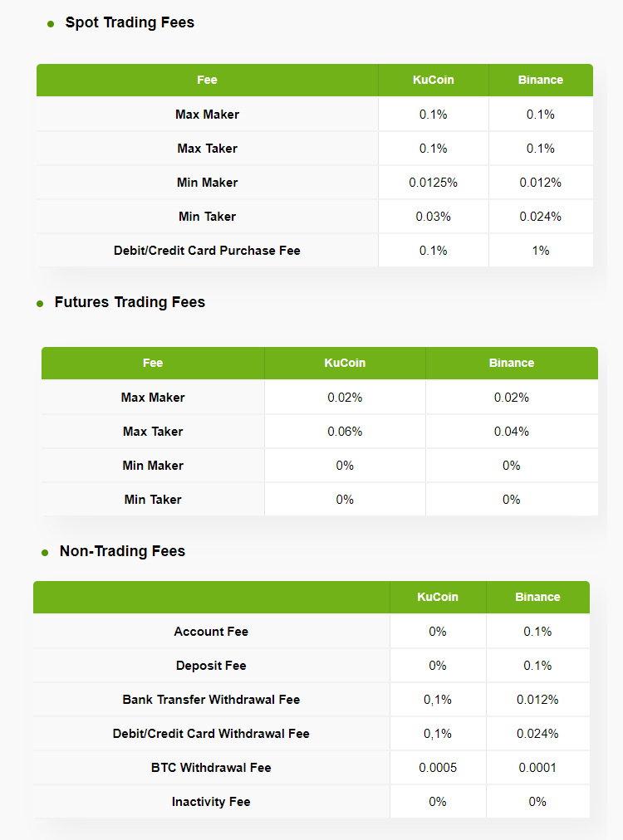Viewport: 623px width, 840px height.
Task: Click the KuCoin spot Min Maker value 0.0125%
Action: click(434, 183)
